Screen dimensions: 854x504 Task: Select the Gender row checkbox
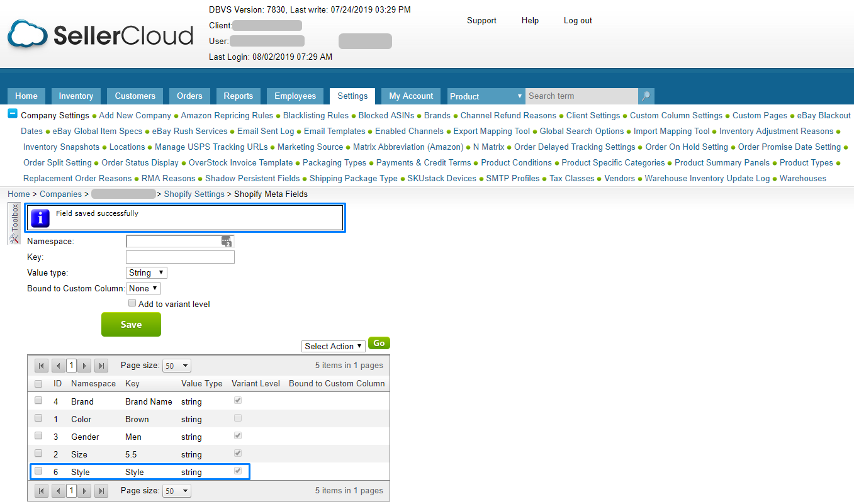pos(38,436)
